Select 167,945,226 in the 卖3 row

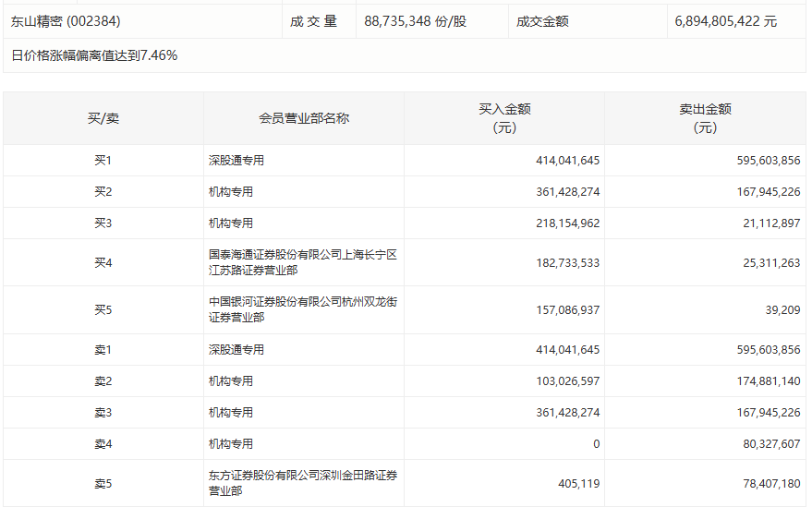click(x=769, y=413)
